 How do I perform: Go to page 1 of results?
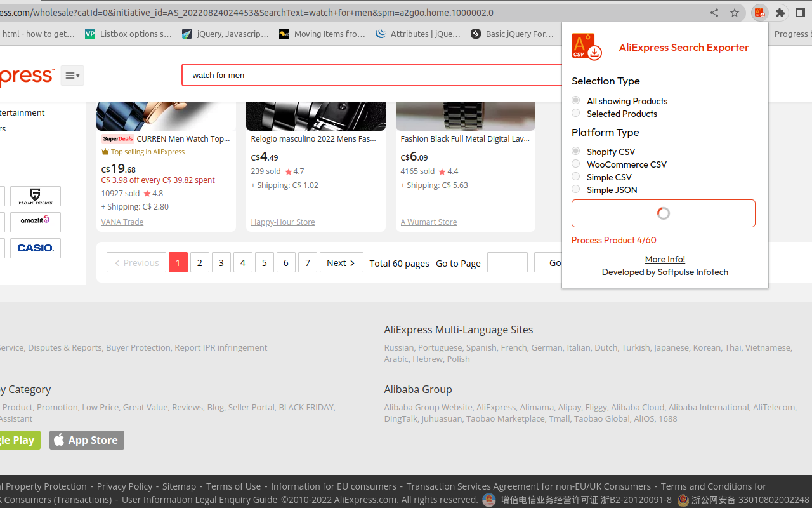pyautogui.click(x=178, y=262)
